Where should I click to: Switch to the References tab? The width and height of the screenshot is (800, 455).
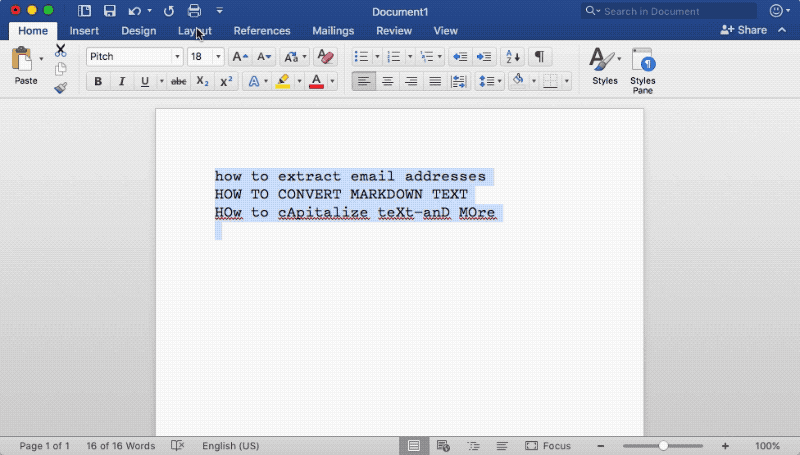[x=262, y=31]
